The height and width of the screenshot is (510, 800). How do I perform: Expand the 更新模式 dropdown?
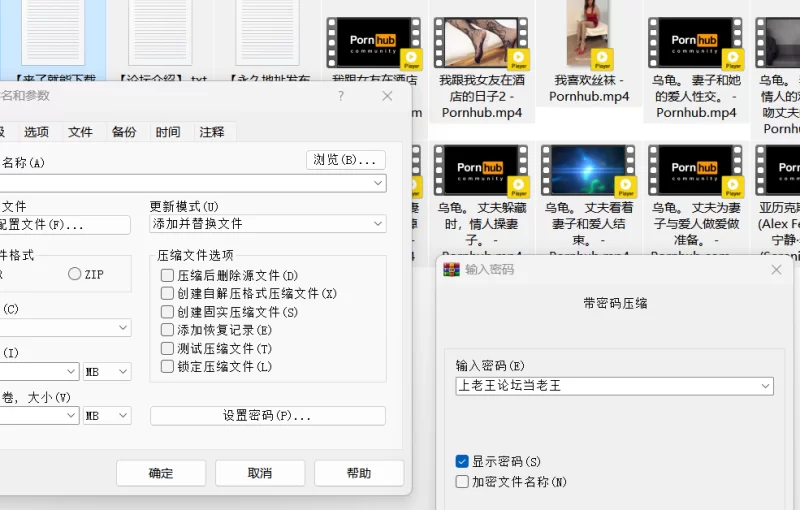pos(377,224)
